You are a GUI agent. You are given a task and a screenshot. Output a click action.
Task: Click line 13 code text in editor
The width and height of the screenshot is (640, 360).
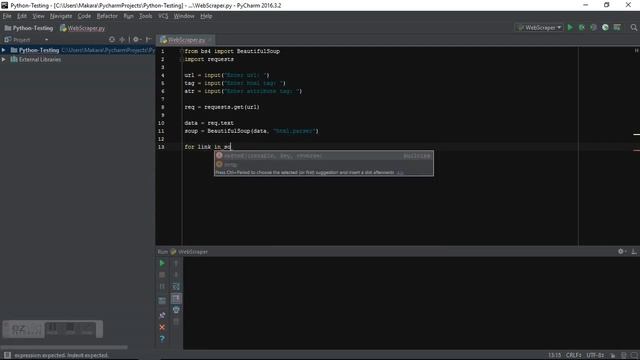pos(207,147)
